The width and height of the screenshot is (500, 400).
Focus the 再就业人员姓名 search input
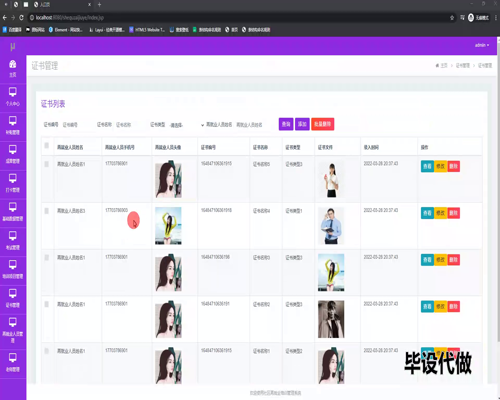pyautogui.click(x=254, y=125)
